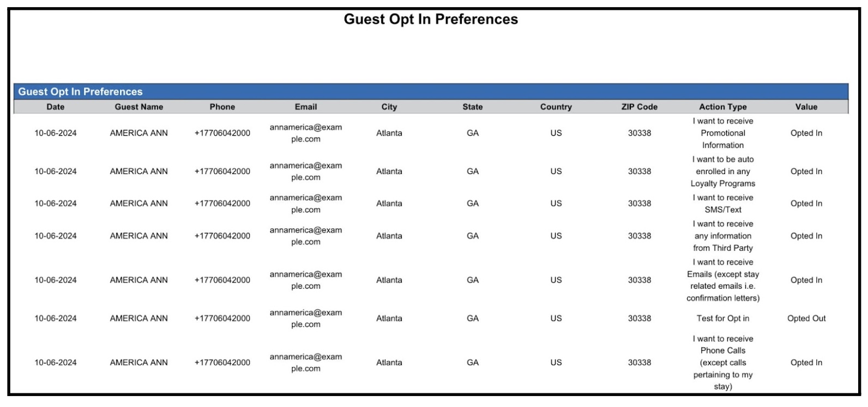Click the Phone column header

[x=222, y=107]
